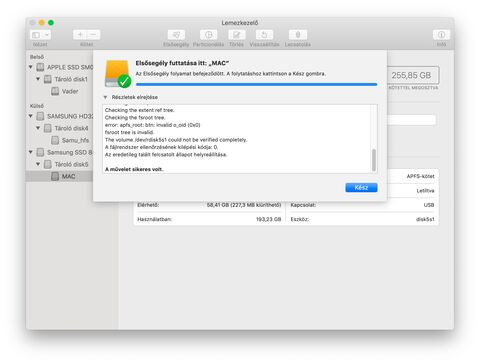This screenshot has width=480, height=364.
Task: Click the USB connection value
Action: pos(429,205)
